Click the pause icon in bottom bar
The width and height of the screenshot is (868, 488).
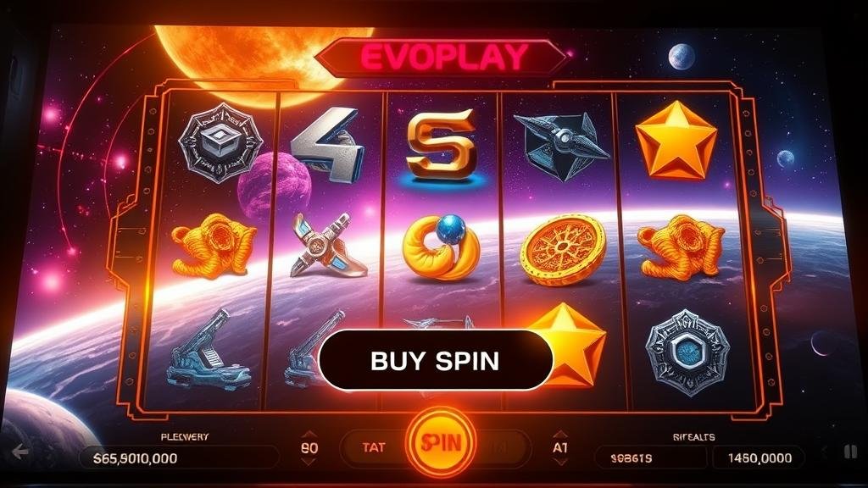850,452
